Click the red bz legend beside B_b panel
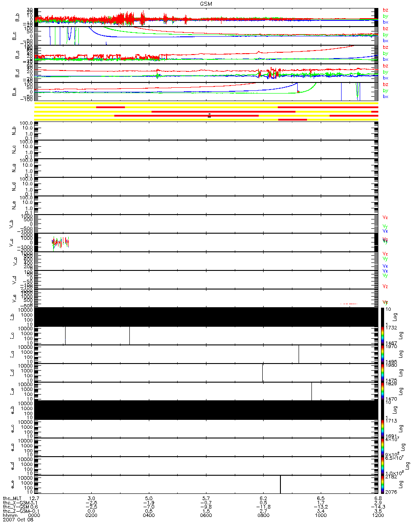Screen dimensions: 412x532 [385, 10]
